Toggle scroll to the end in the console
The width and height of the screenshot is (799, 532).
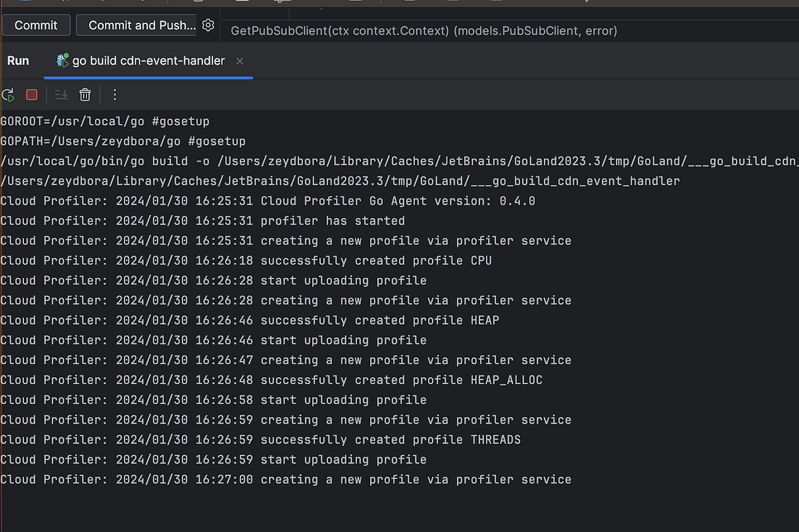pyautogui.click(x=61, y=95)
